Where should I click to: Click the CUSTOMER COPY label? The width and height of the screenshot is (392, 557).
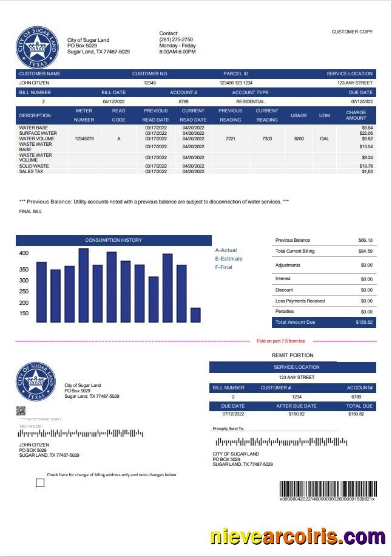[352, 32]
